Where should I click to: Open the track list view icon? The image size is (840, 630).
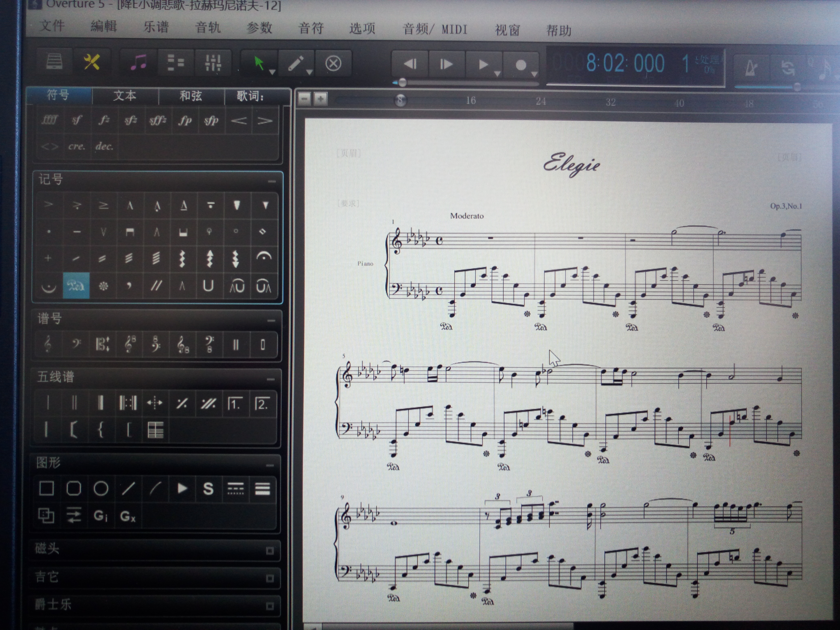[x=176, y=63]
